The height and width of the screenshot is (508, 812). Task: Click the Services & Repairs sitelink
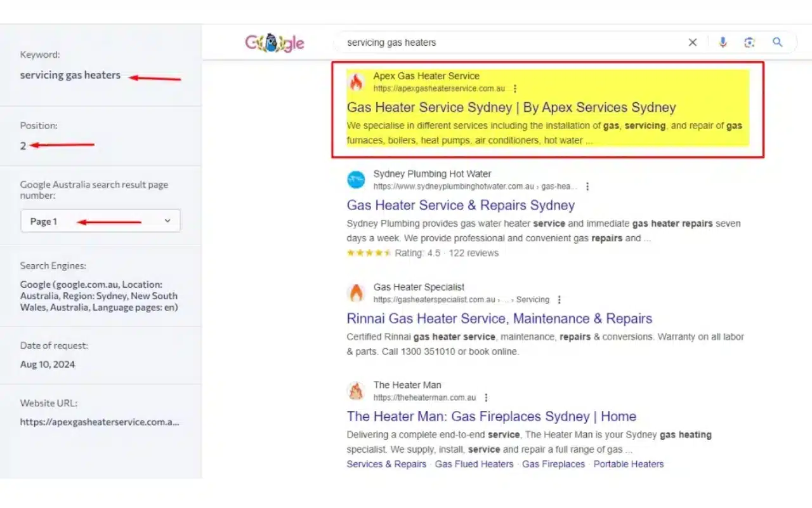click(x=386, y=464)
